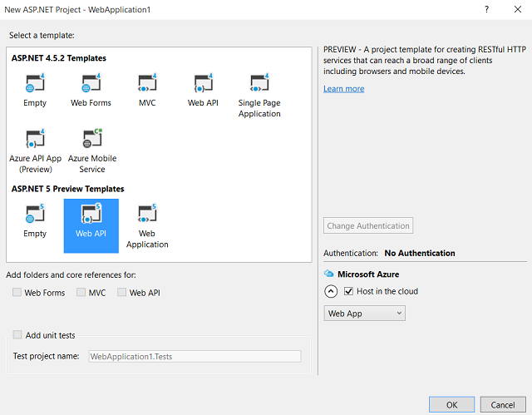Check the Web API references checkbox
Viewport: 532px width, 415px height.
122,292
